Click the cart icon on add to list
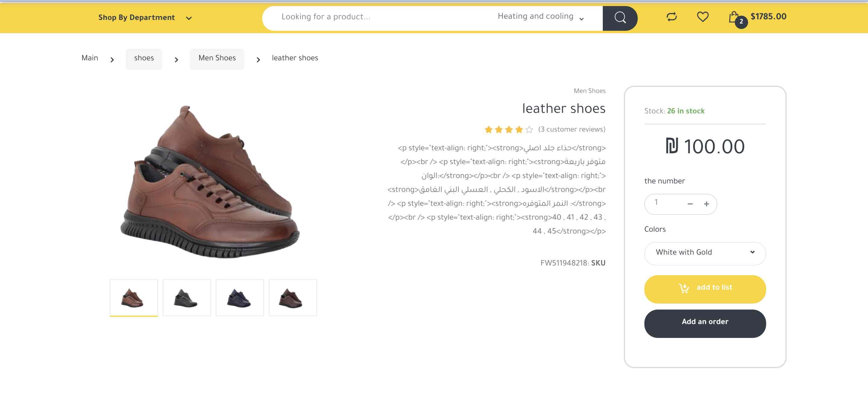The height and width of the screenshot is (420, 868). coord(684,288)
